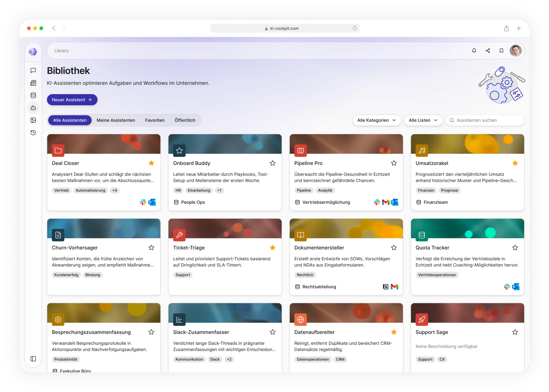
Task: Click the bookmark icon in header
Action: click(x=501, y=51)
